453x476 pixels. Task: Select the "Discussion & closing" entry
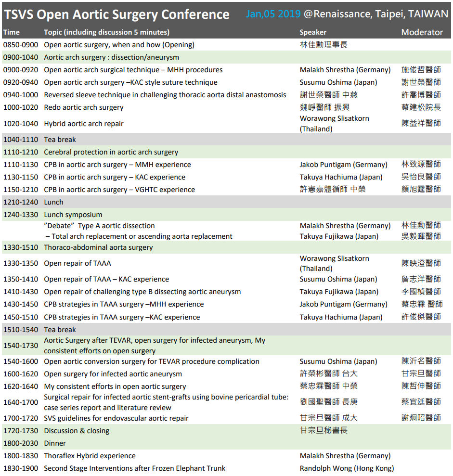77,430
